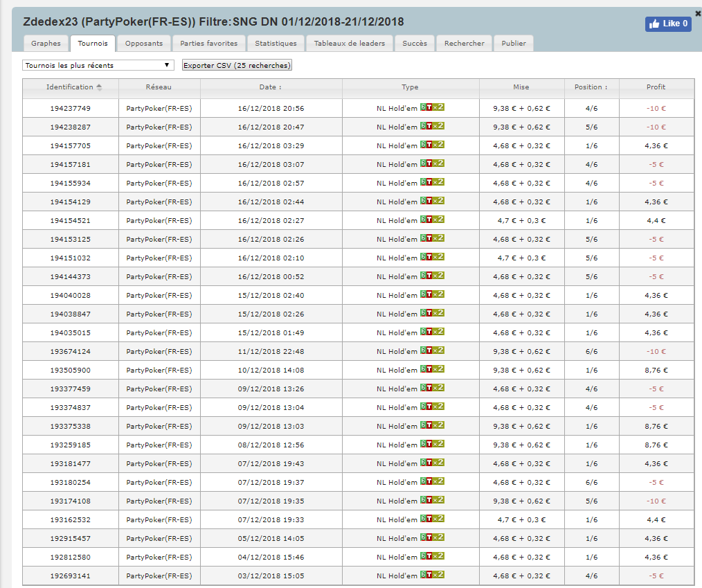
Task: Switch to Tableaux de leaders tab
Action: click(x=349, y=44)
